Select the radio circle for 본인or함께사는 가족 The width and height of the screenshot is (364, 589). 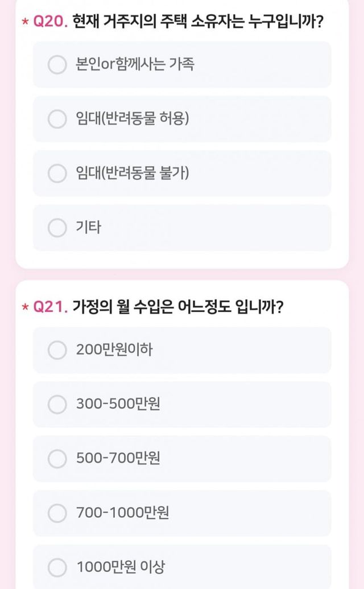click(57, 64)
